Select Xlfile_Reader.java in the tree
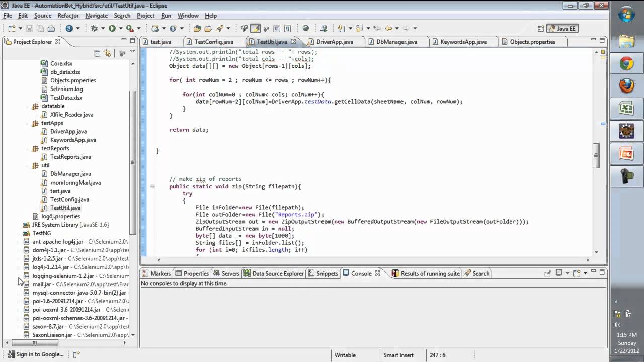This screenshot has height=362, width=644. (71, 115)
